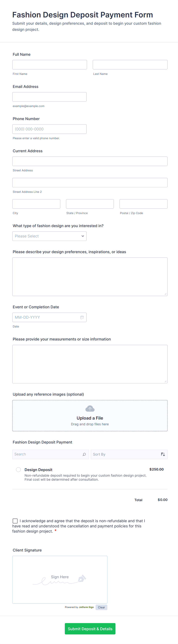Image resolution: width=178 pixels, height=644 pixels.
Task: Click the Sort By sort-order icon
Action: tap(163, 454)
